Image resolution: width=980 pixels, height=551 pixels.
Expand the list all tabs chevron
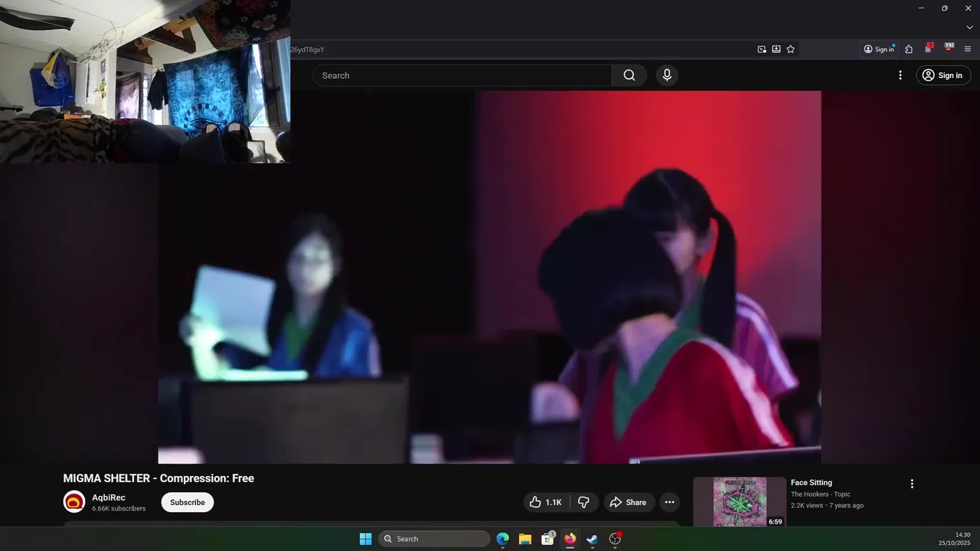pyautogui.click(x=969, y=28)
